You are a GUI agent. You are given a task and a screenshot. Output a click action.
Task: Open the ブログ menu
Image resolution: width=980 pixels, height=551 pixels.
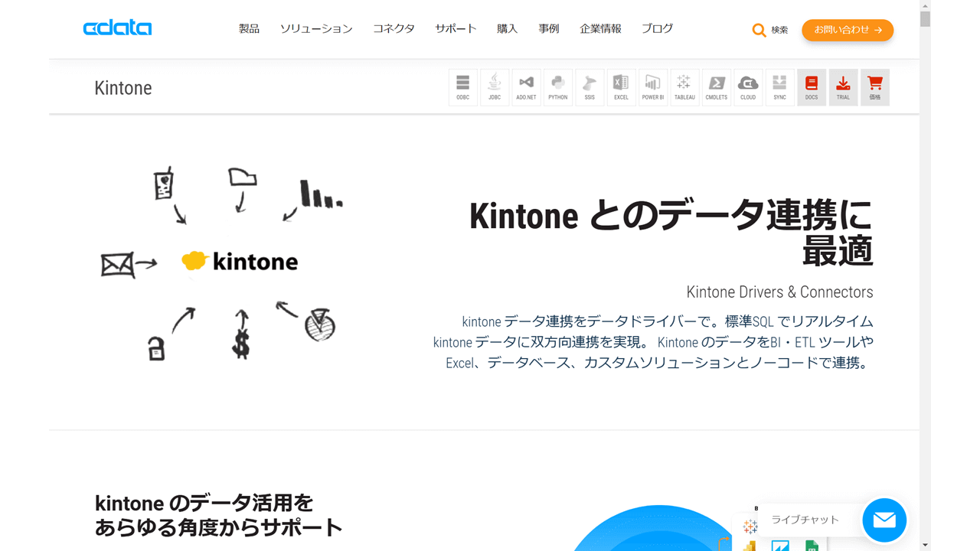point(657,29)
